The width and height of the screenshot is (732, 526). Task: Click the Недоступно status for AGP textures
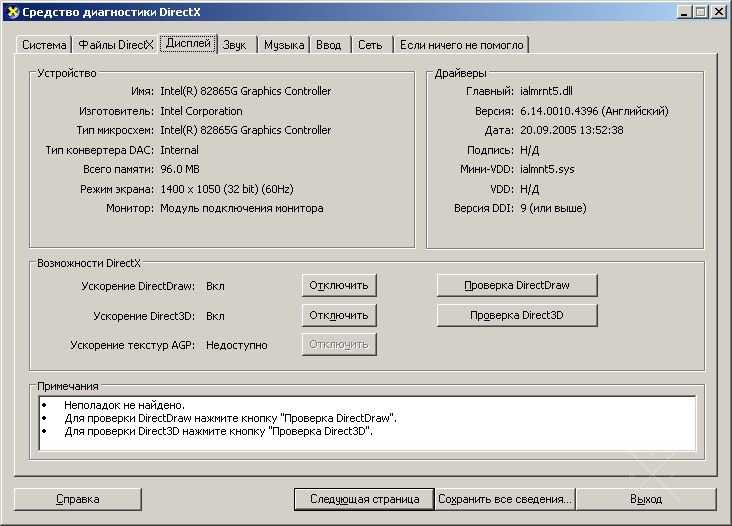click(x=237, y=345)
